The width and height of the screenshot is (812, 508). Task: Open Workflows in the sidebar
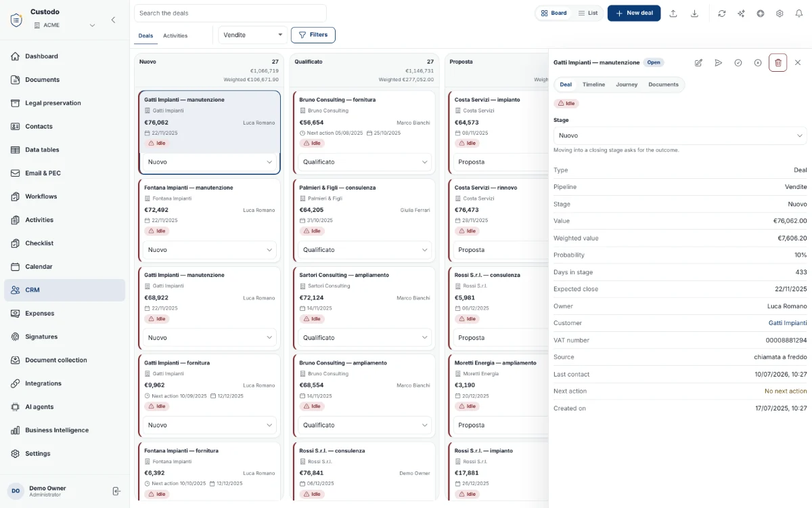pyautogui.click(x=64, y=196)
